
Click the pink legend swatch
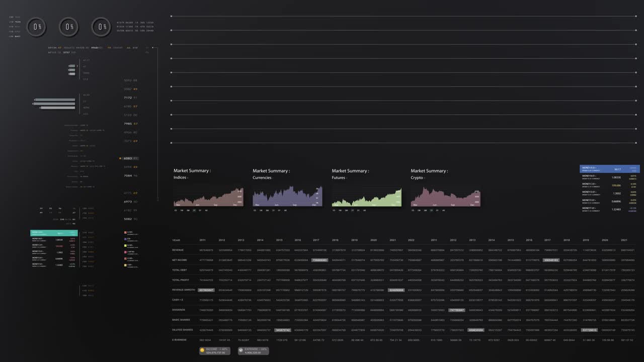click(x=125, y=252)
